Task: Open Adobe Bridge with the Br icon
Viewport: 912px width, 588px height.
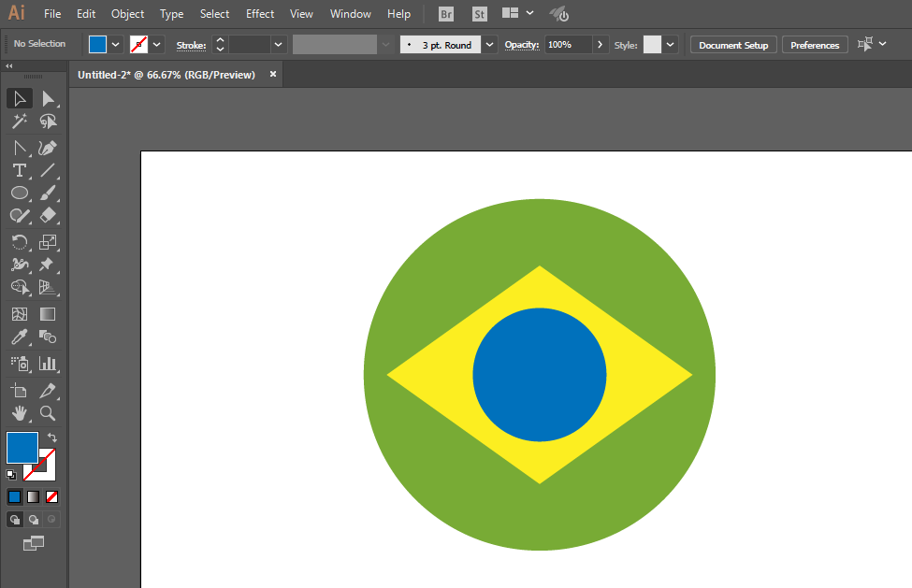Action: tap(446, 14)
